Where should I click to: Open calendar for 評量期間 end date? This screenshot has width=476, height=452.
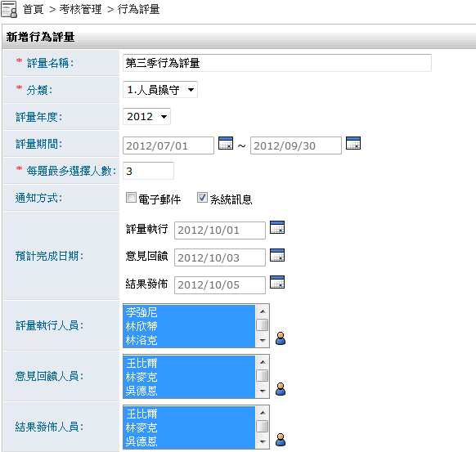pyautogui.click(x=353, y=143)
